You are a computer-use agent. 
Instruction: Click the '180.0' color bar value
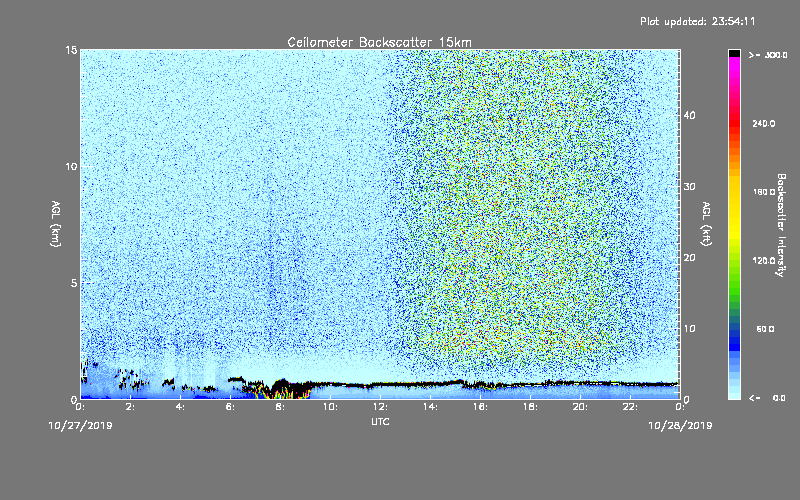(764, 192)
